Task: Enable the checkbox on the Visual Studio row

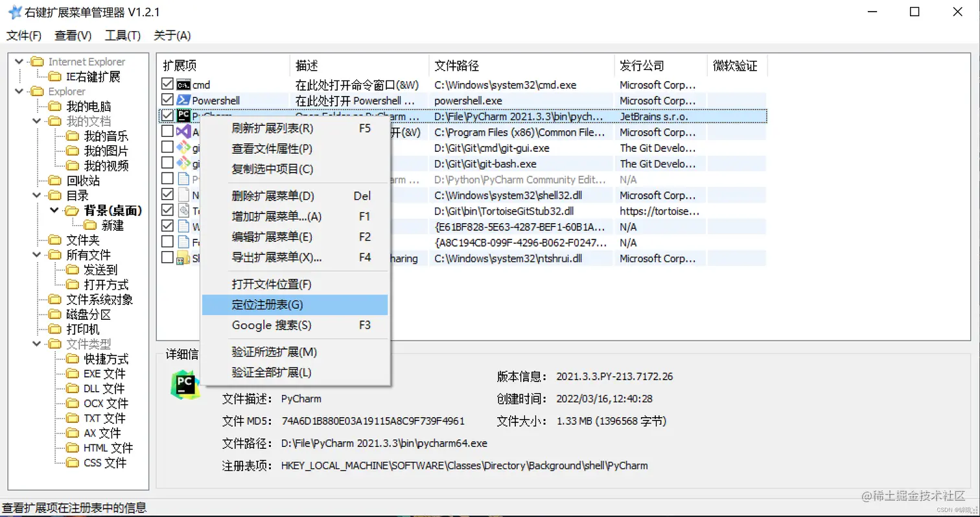Action: (167, 132)
